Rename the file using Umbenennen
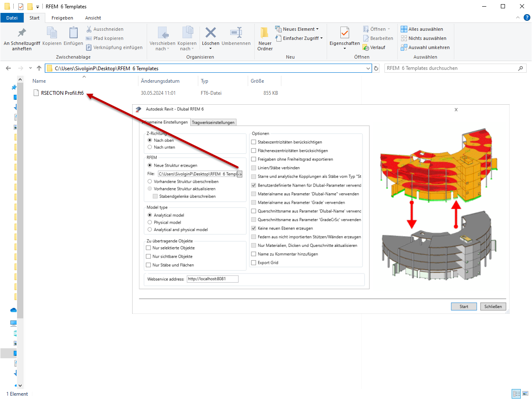This screenshot has height=399, width=532. (x=236, y=38)
